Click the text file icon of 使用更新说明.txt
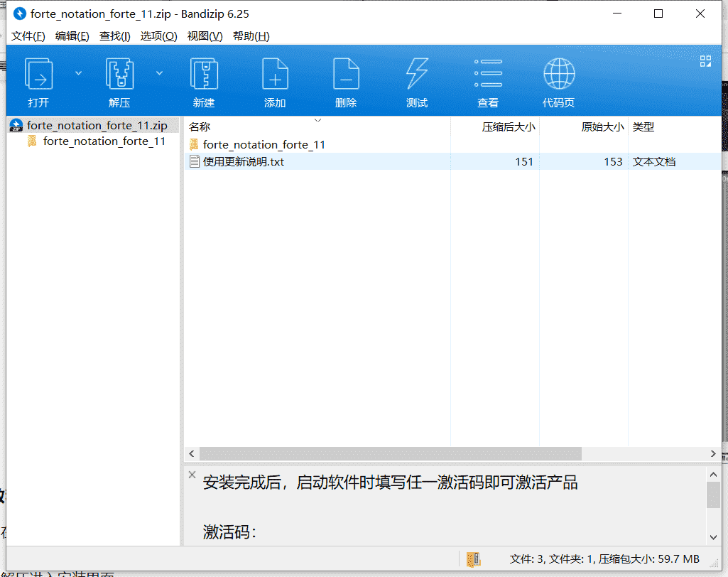 195,162
